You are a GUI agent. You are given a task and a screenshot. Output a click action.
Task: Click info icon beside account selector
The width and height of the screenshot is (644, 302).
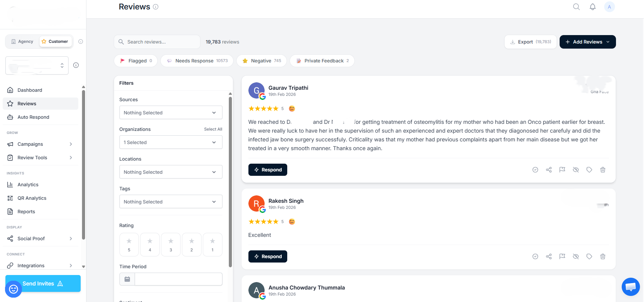pos(76,65)
